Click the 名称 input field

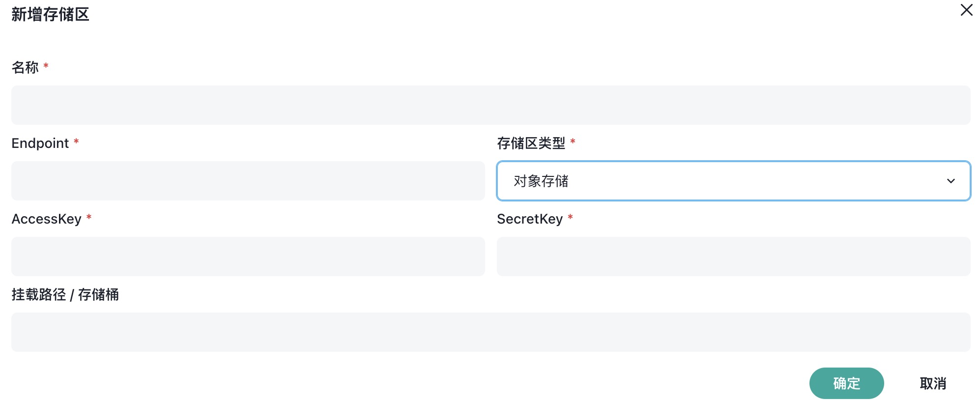(490, 105)
